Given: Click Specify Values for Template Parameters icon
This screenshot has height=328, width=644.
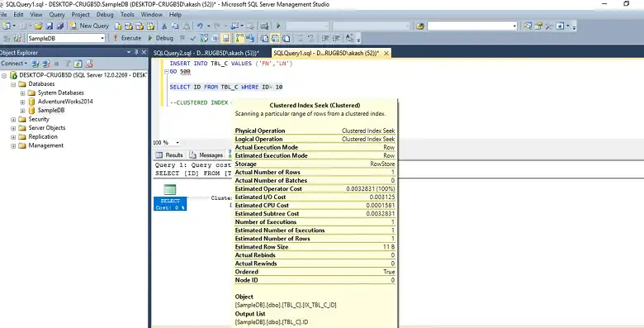Looking at the screenshot, I should pos(349,38).
